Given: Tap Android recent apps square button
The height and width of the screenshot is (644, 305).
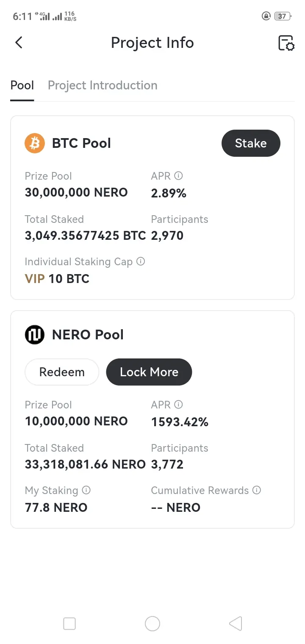Looking at the screenshot, I should coord(69,624).
